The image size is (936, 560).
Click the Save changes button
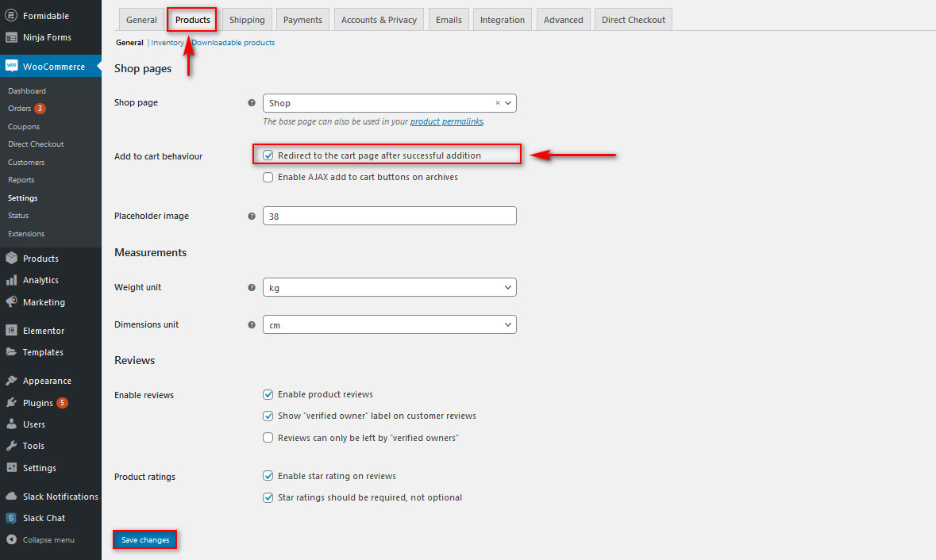click(145, 540)
